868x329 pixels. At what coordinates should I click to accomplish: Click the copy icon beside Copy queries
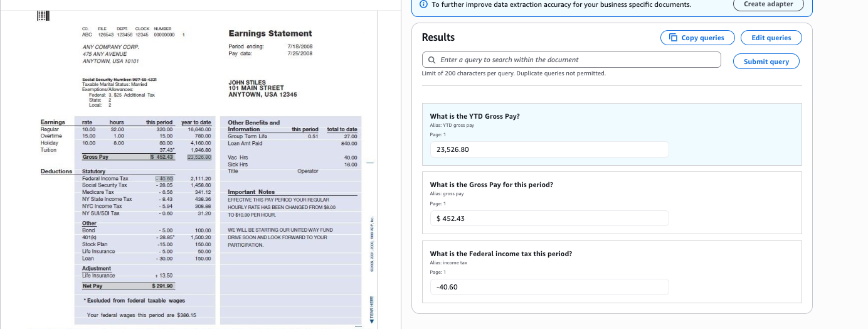[x=674, y=38]
